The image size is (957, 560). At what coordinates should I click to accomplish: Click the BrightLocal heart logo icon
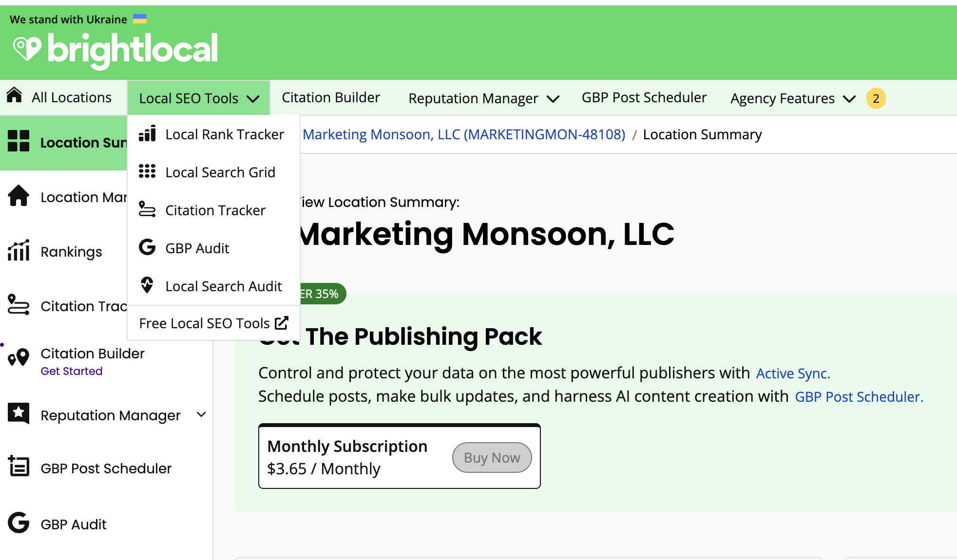click(27, 49)
